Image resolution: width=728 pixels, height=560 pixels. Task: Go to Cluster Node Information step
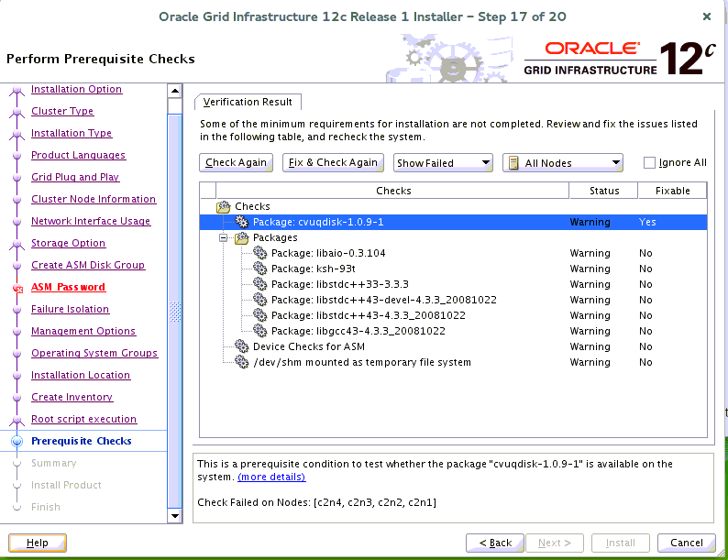[94, 199]
